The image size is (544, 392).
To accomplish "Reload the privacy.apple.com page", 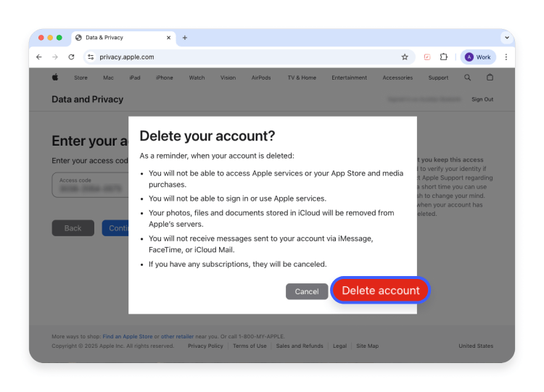I will (71, 57).
